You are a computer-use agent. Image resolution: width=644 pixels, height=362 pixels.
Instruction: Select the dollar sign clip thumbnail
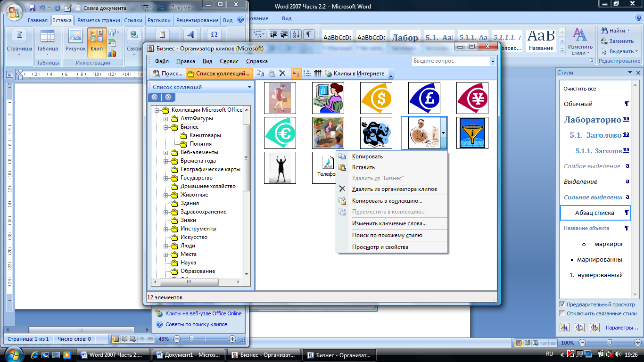[x=376, y=98]
